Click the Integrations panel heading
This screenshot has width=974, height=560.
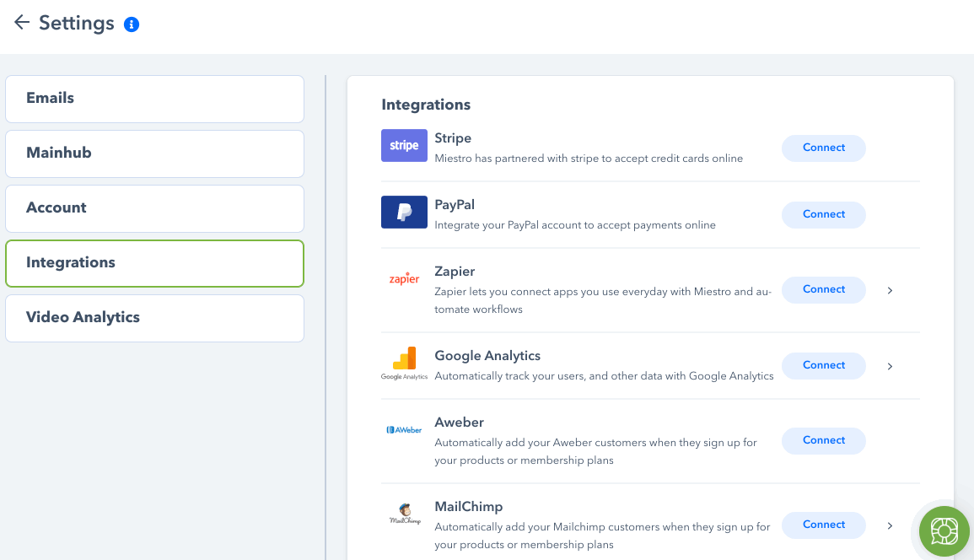[426, 105]
